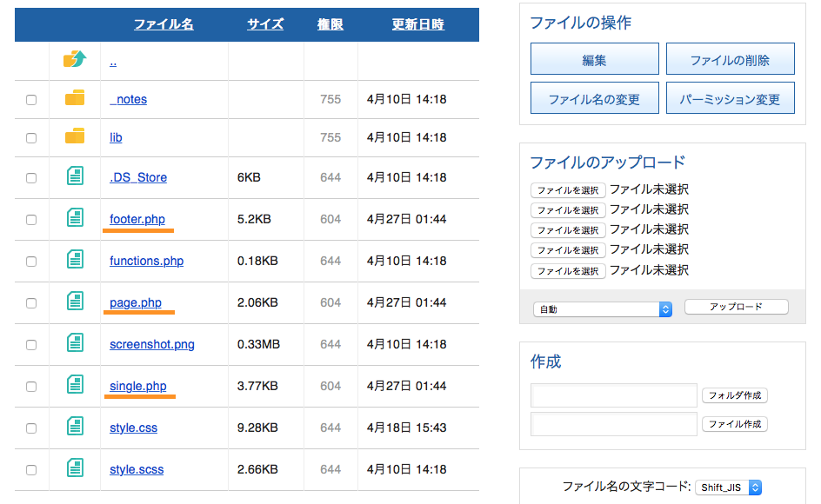Click the first ファイルを選択 button
This screenshot has width=821, height=504.
(568, 190)
